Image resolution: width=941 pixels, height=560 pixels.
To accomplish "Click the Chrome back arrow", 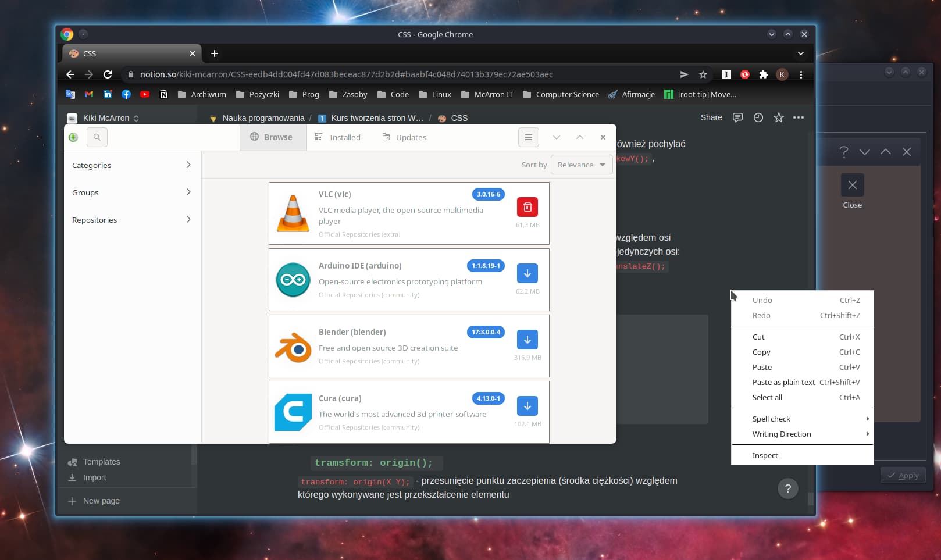I will [70, 74].
